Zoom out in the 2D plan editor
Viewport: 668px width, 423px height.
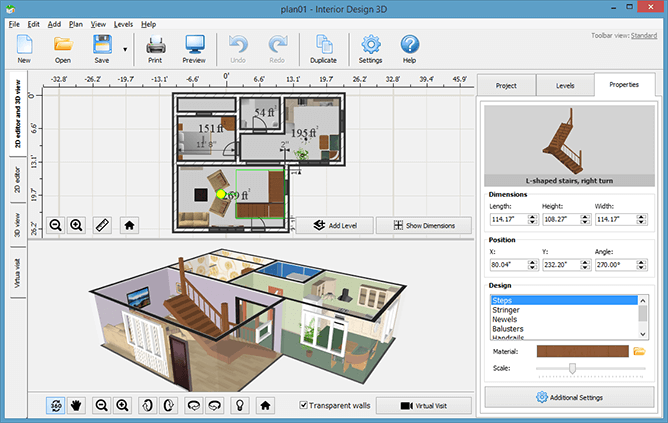[x=56, y=225]
